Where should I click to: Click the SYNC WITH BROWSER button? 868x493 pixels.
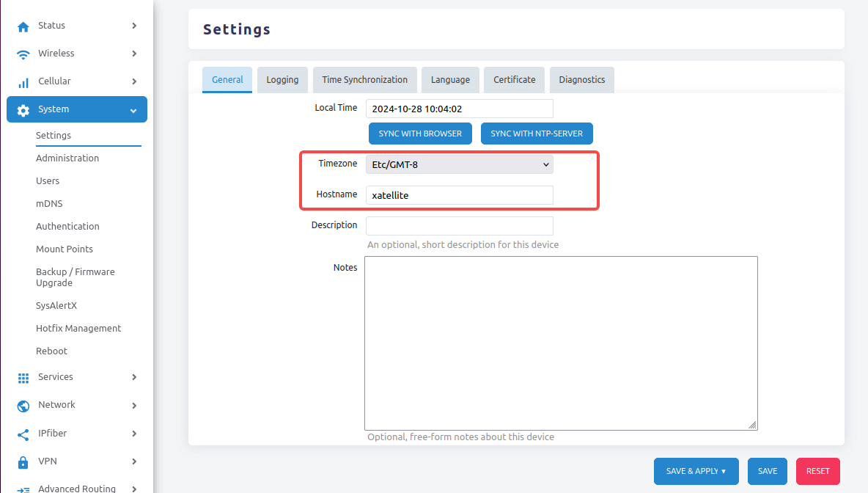pyautogui.click(x=420, y=133)
